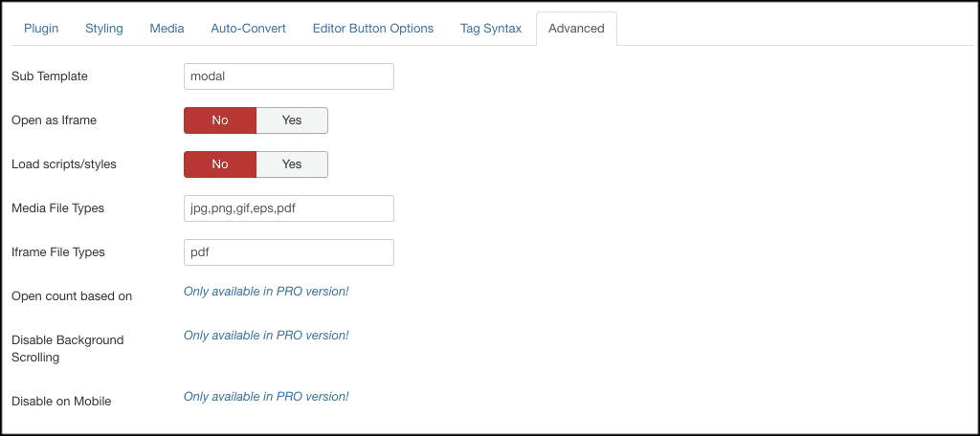Screen dimensions: 980x436
Task: Enable Load scripts/styles with Yes
Action: [x=292, y=164]
